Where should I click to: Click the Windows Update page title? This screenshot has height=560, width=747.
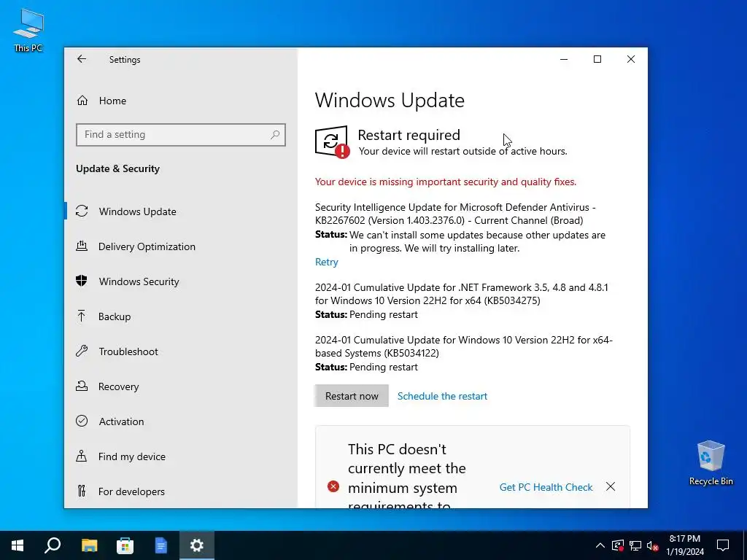pos(390,100)
